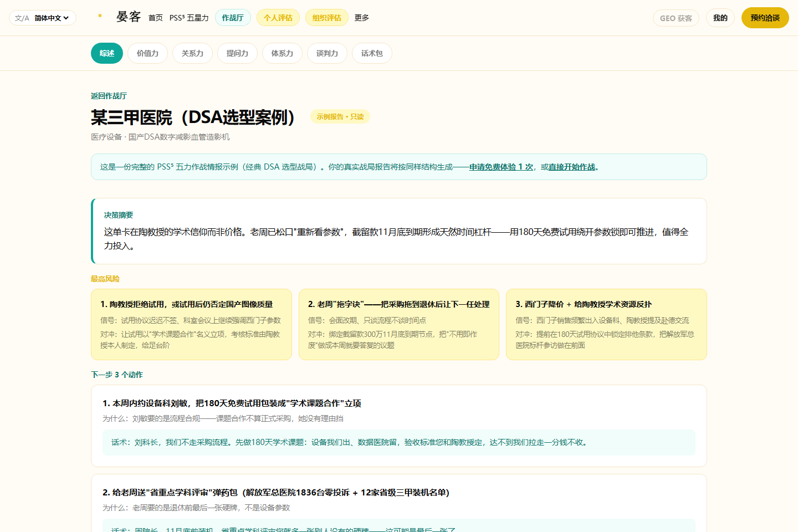Open 组织评估 nav item

click(x=327, y=18)
